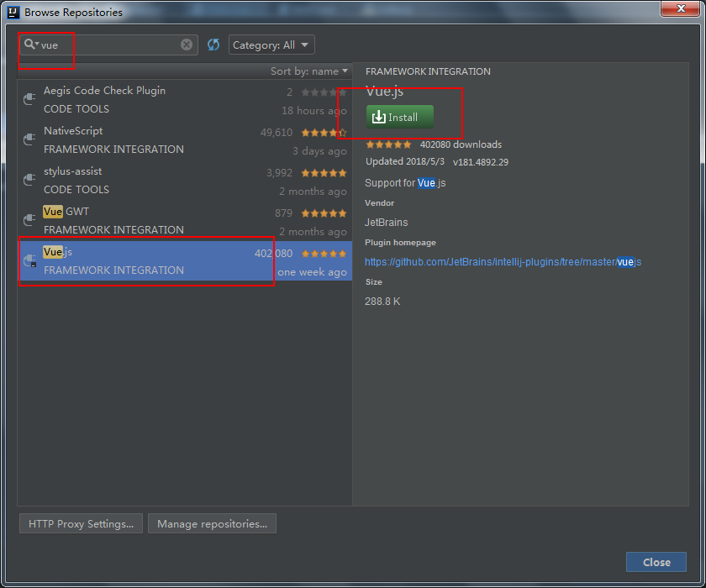Click the 49,610 download count
Screen dimensions: 706x588
click(276, 133)
